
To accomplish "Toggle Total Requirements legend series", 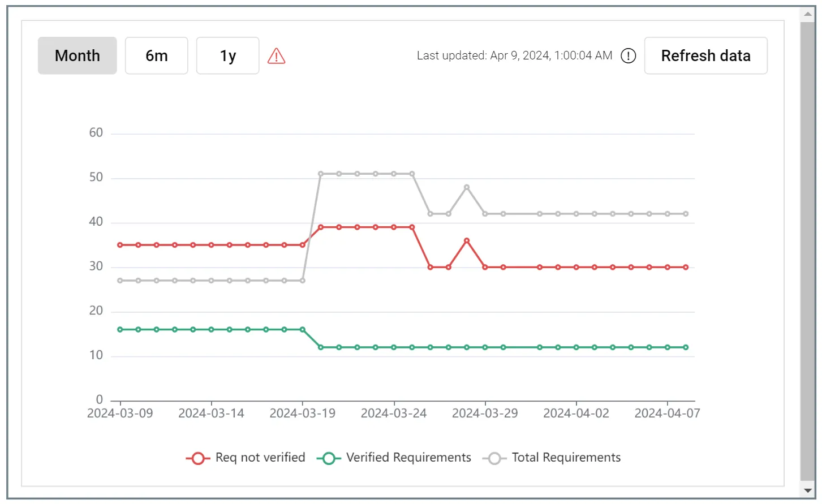I will click(x=552, y=458).
